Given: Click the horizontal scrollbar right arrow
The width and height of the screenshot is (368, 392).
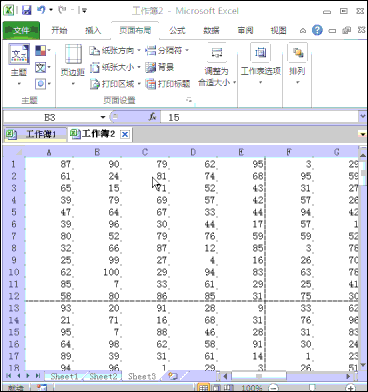Looking at the screenshot, I should (348, 376).
